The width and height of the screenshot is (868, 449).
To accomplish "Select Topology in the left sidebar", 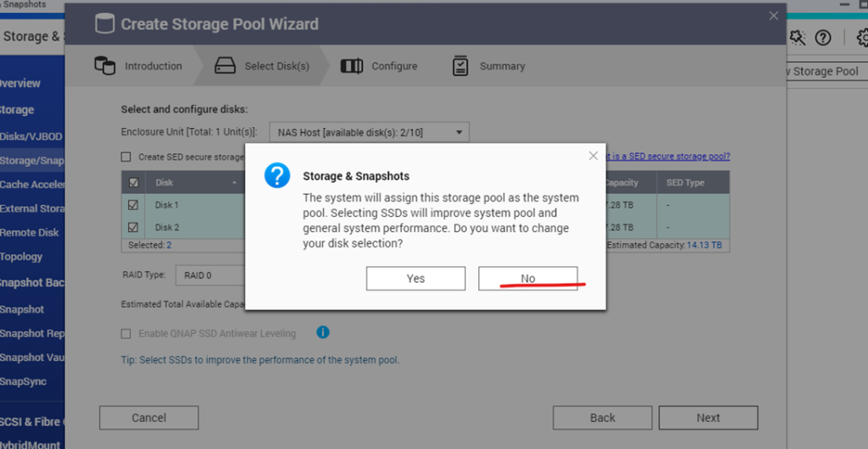I will (21, 257).
